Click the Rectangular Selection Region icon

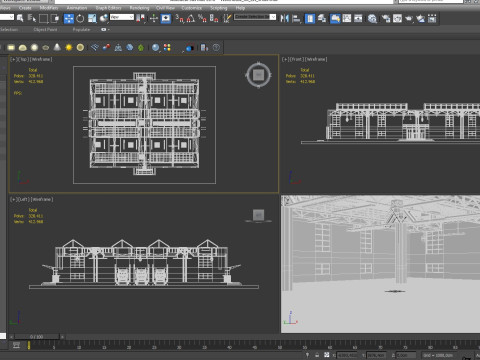(43, 18)
